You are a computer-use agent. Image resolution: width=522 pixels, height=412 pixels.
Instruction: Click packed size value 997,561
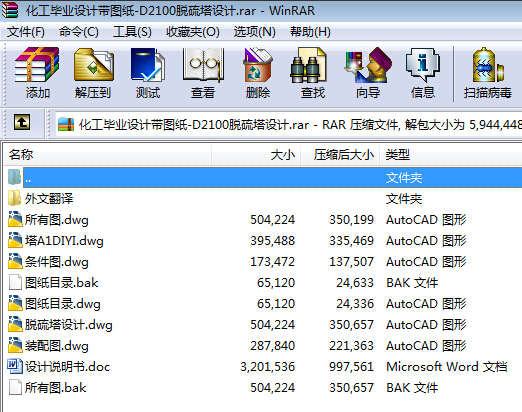[351, 367]
